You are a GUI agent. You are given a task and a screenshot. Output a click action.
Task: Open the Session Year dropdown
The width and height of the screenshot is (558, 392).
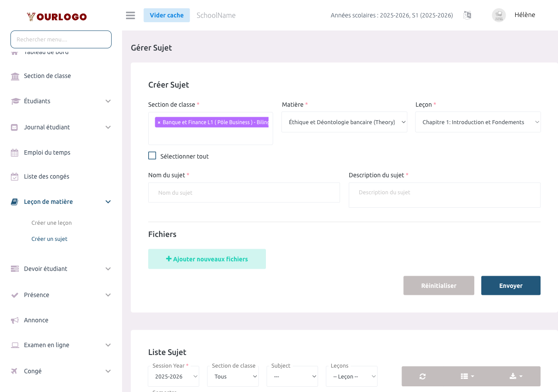[174, 376]
